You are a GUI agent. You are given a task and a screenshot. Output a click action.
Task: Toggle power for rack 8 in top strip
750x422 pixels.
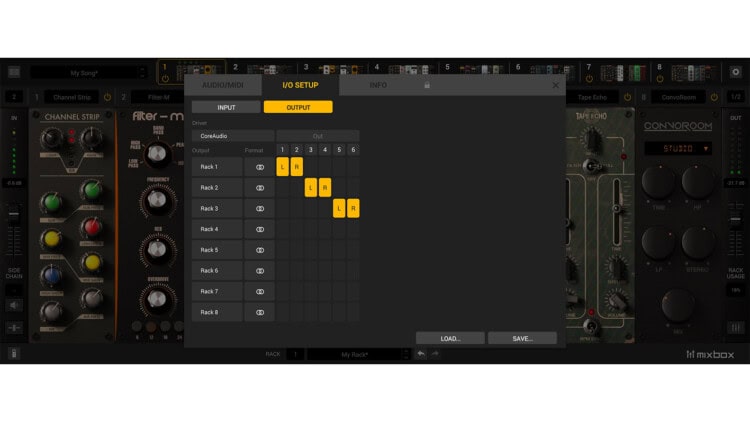coord(660,79)
